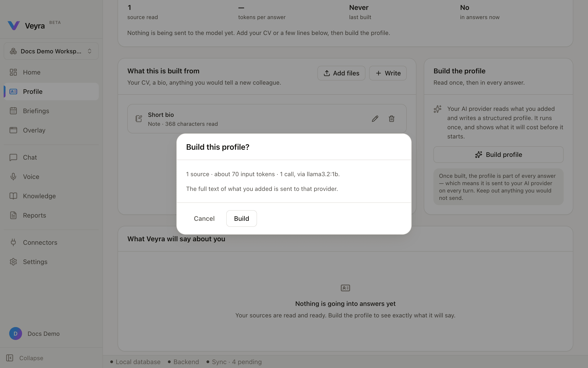Click the Backend status indicator
The image size is (588, 368).
pos(184,362)
